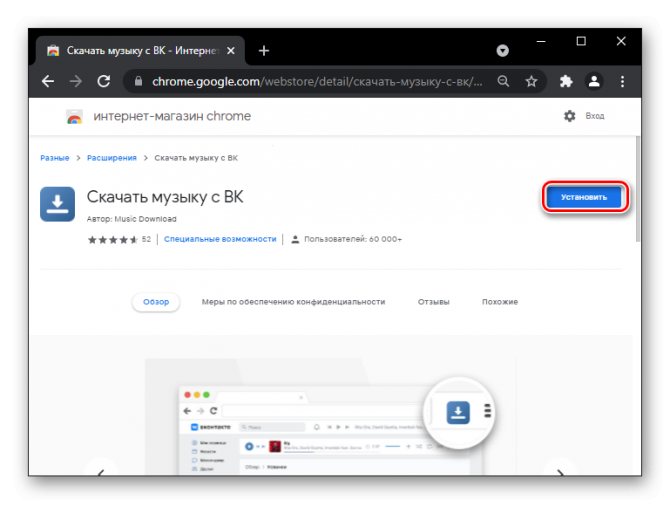Open 'Специальные возможности' category link
Screen dimensions: 670x513
[x=220, y=239]
